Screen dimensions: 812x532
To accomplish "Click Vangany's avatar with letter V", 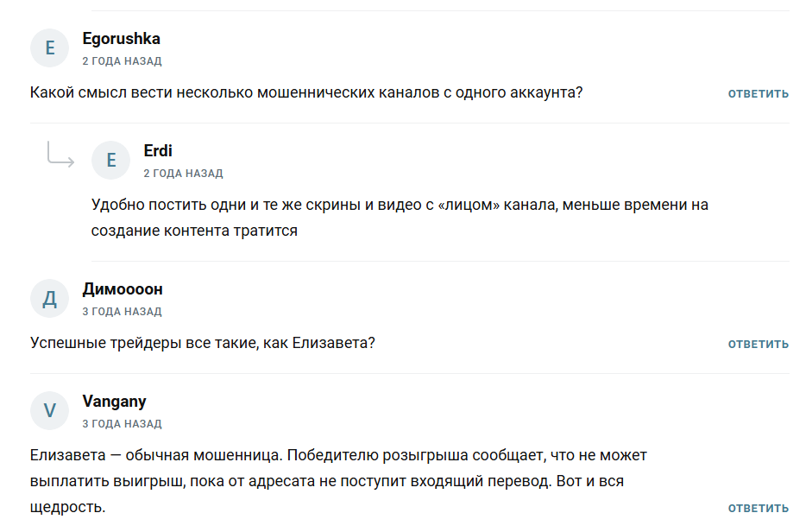I will (x=49, y=410).
